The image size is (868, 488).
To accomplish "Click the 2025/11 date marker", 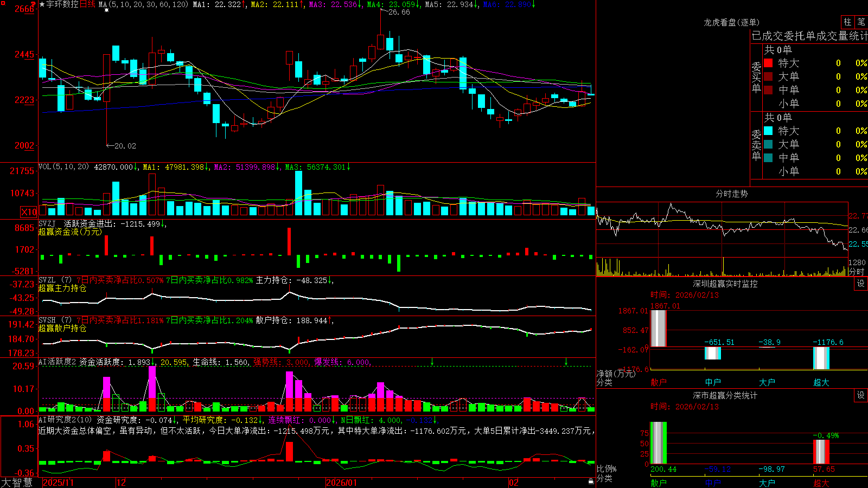I will [58, 483].
